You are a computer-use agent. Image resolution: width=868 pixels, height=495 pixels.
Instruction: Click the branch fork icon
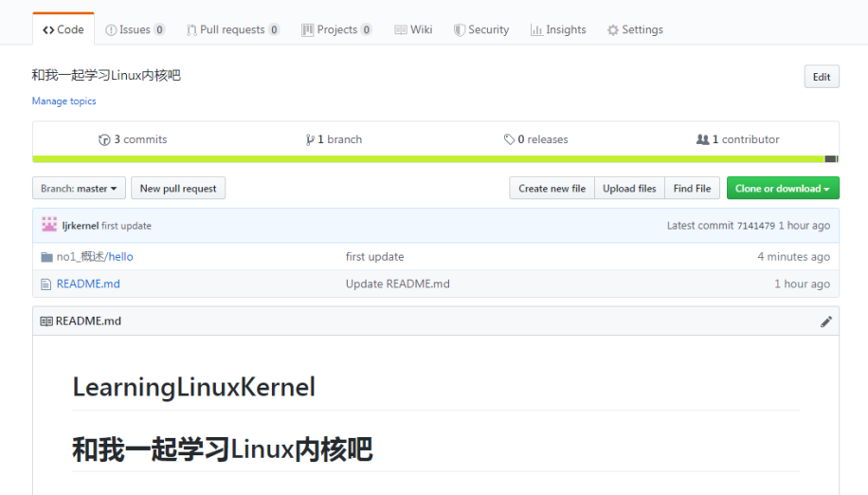(x=310, y=140)
